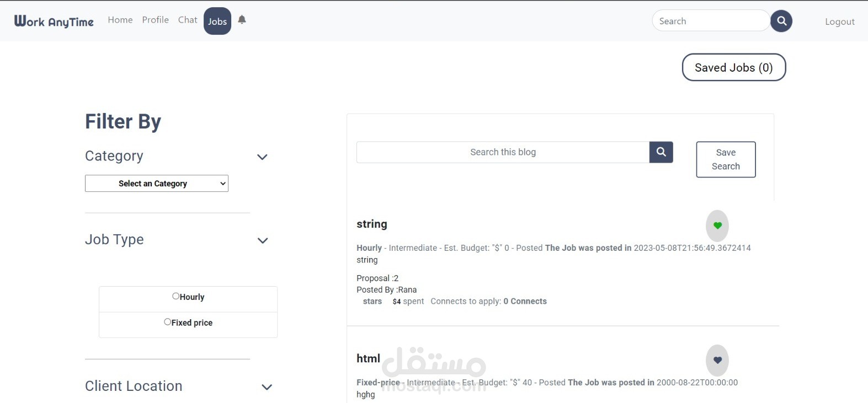Screen dimensions: 868x403
Task: Click the 'Posted By :Rana' text
Action: point(387,289)
